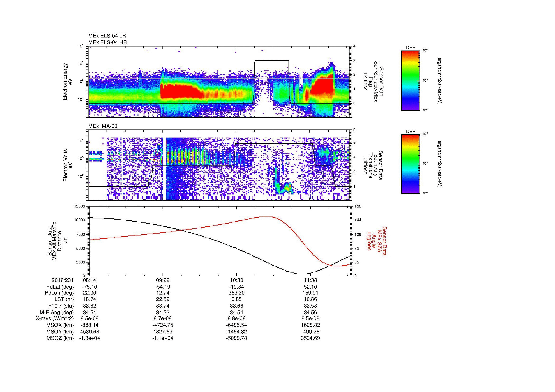Screen dimensions: 555x392
Task: Click the MSOZ value '-5089.78'
Action: coord(236,338)
